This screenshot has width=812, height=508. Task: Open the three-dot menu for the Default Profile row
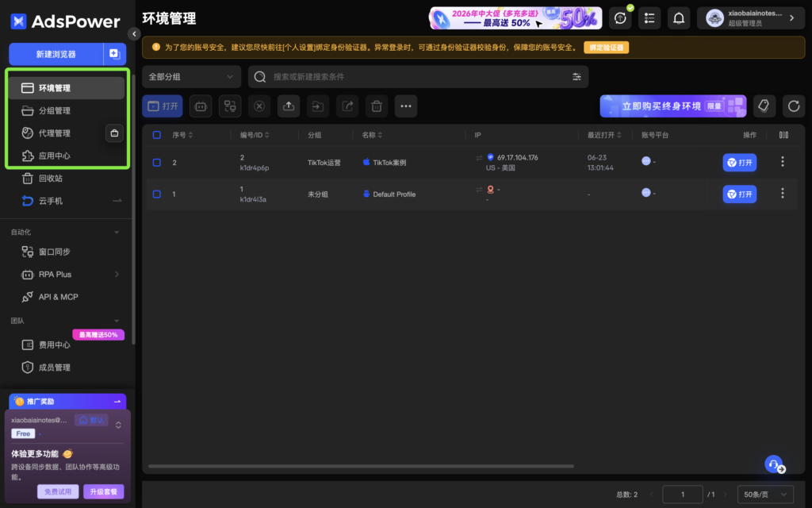coord(783,194)
